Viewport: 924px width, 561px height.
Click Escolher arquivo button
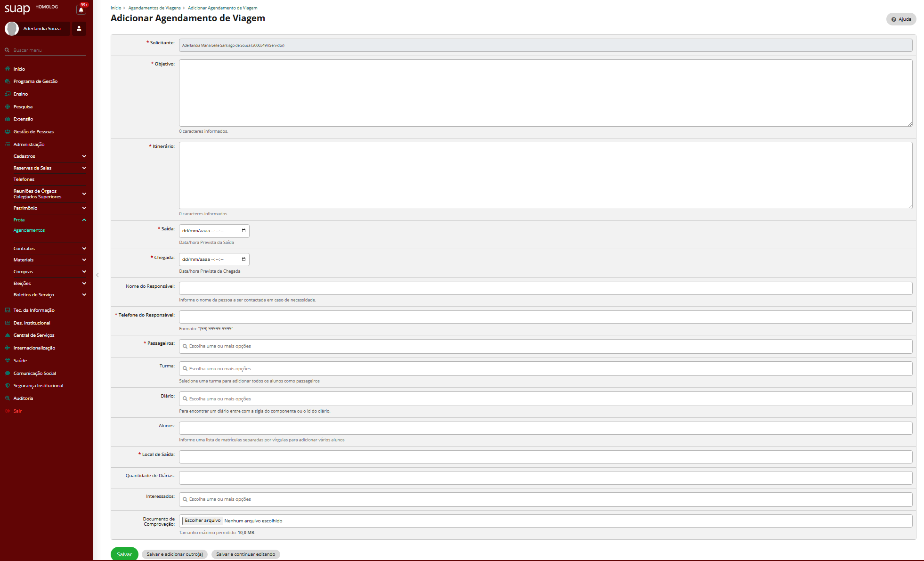(x=203, y=520)
